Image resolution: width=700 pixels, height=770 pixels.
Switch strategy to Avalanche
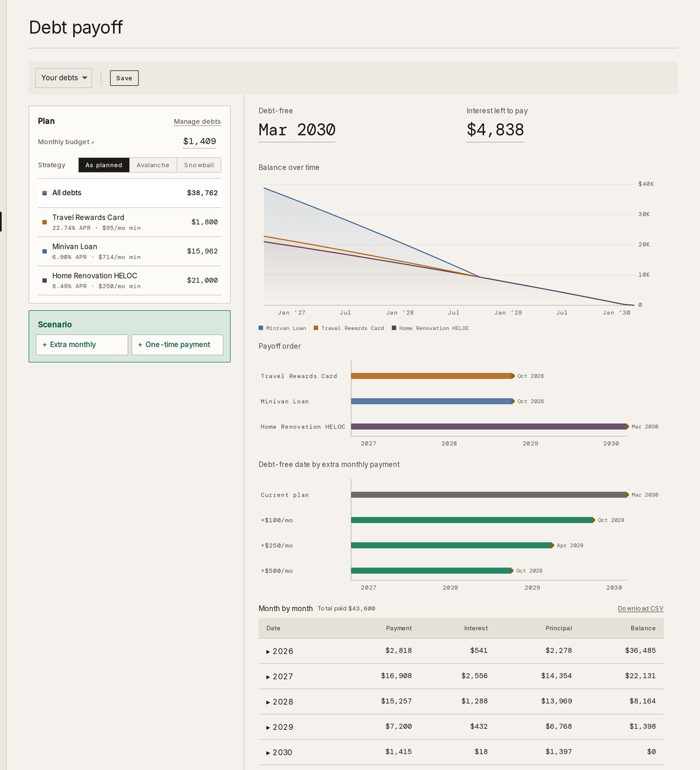coord(153,165)
